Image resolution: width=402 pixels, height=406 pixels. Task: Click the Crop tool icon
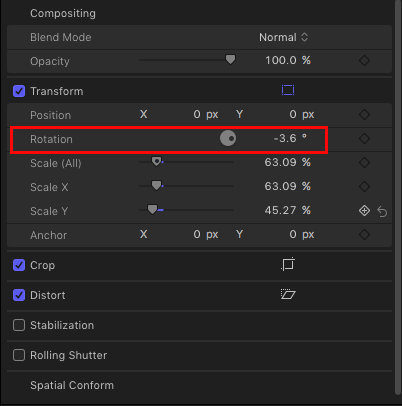(x=288, y=264)
